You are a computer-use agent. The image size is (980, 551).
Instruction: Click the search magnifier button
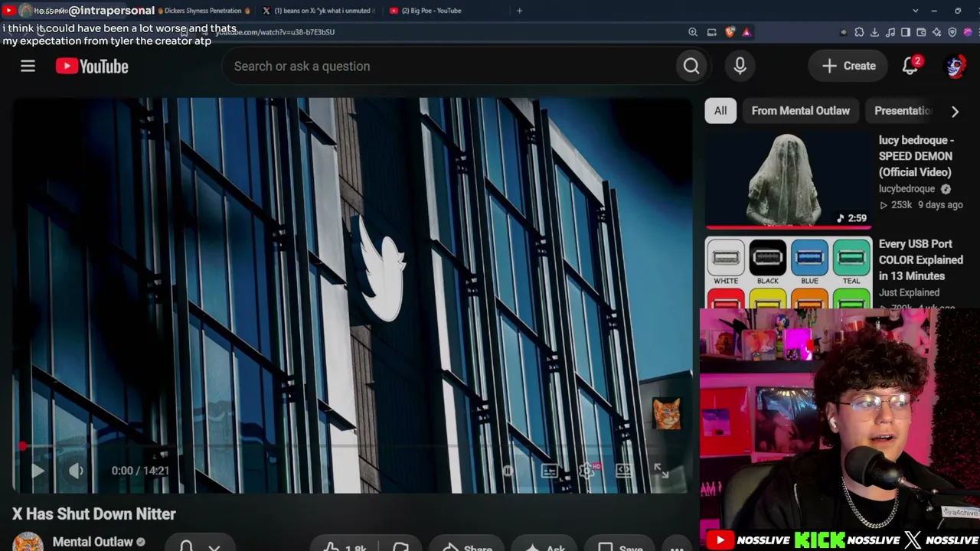coord(691,67)
